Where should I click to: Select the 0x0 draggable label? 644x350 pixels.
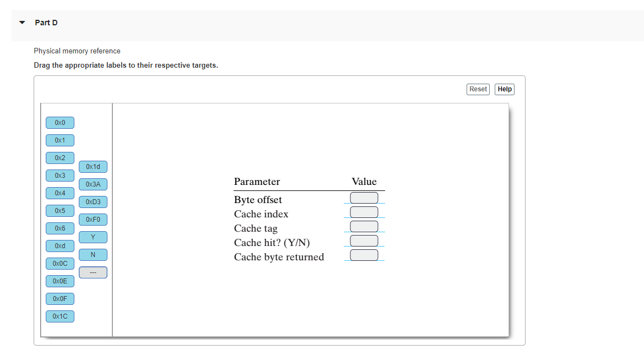click(x=59, y=122)
